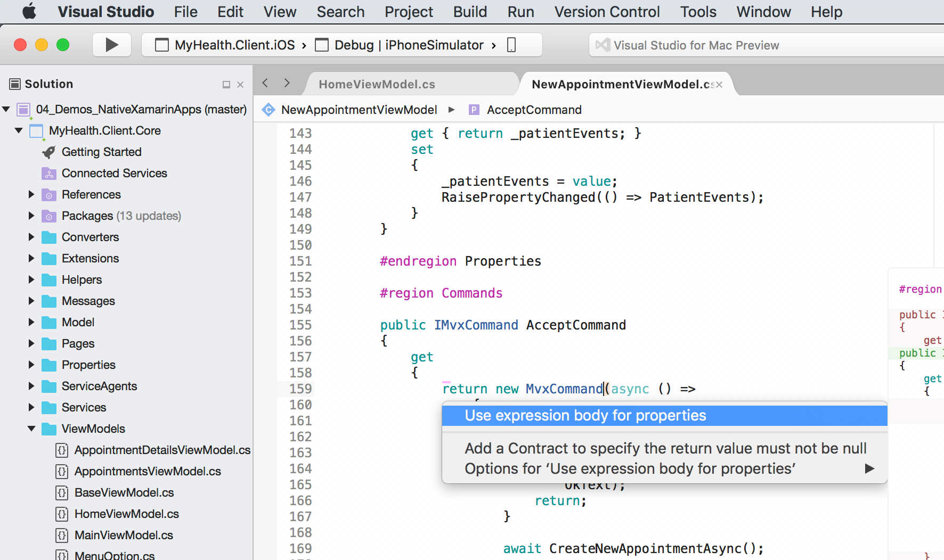Navigate forward in editor history

287,83
